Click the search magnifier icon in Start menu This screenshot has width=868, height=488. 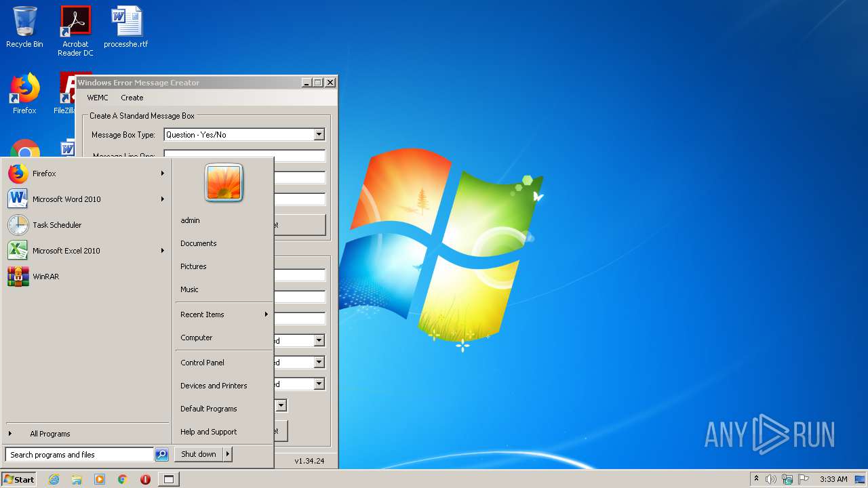pos(161,455)
